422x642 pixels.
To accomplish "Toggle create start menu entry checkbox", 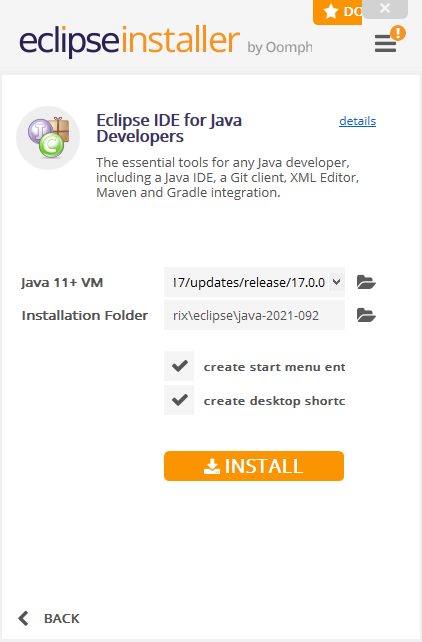I will click(179, 366).
